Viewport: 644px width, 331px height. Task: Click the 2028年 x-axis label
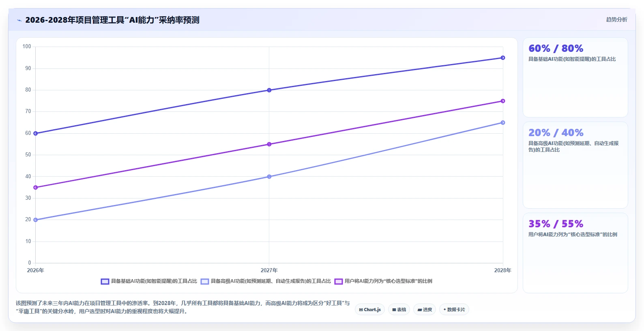pos(503,270)
